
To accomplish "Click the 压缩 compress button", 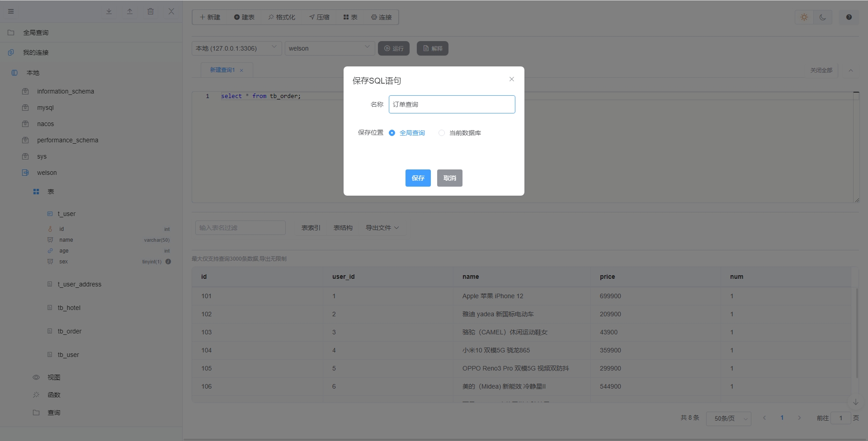I will [319, 17].
